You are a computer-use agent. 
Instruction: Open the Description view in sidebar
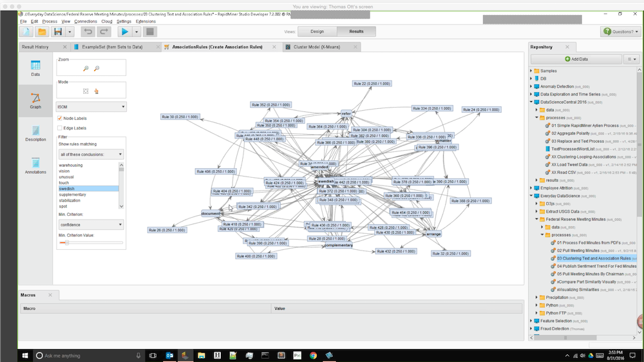tap(35, 133)
